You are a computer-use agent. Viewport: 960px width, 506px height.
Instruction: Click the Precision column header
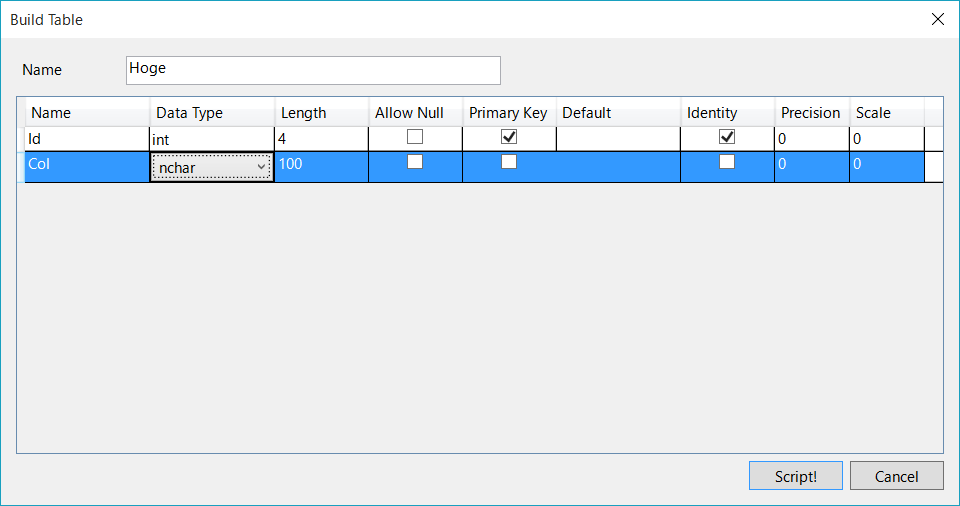pos(812,113)
